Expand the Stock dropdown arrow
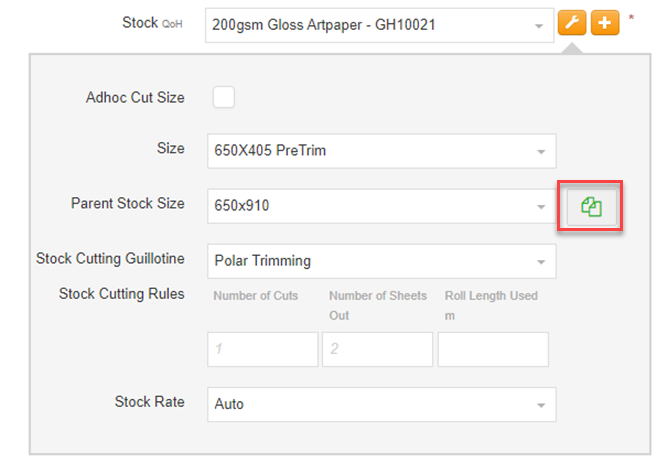This screenshot has height=463, width=657. point(540,25)
